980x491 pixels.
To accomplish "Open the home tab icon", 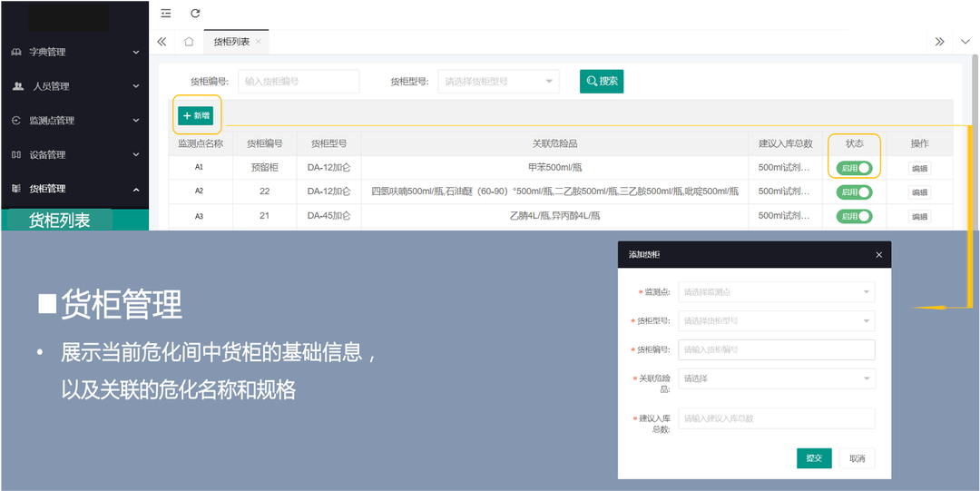I will (189, 42).
